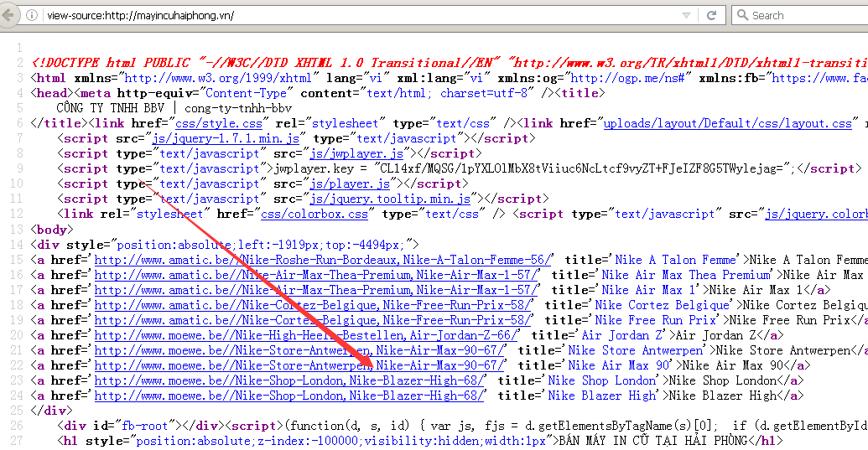
Task: Open the js/jwplayer.js source link
Action: pos(356,153)
